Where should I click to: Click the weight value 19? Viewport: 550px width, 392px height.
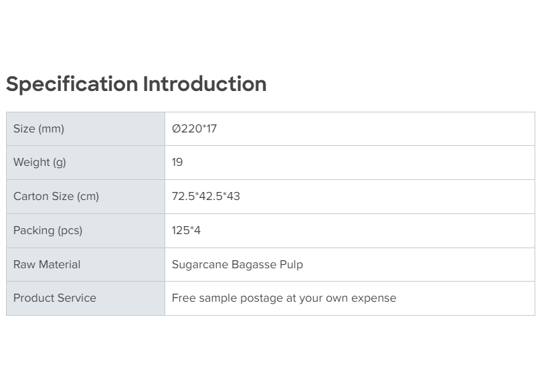tap(177, 162)
